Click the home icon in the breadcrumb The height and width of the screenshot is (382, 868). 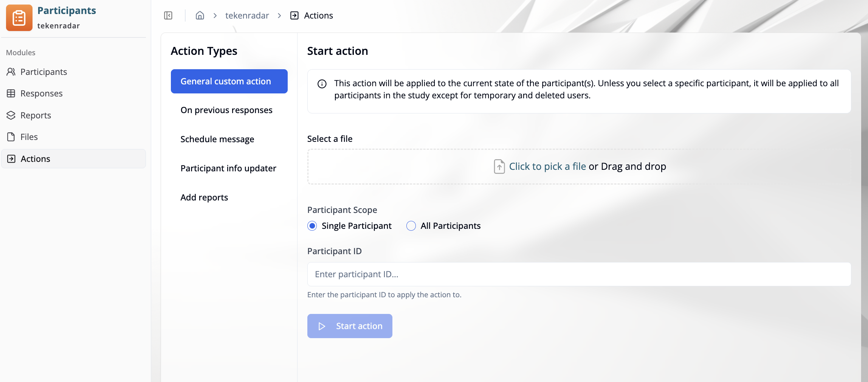tap(200, 15)
